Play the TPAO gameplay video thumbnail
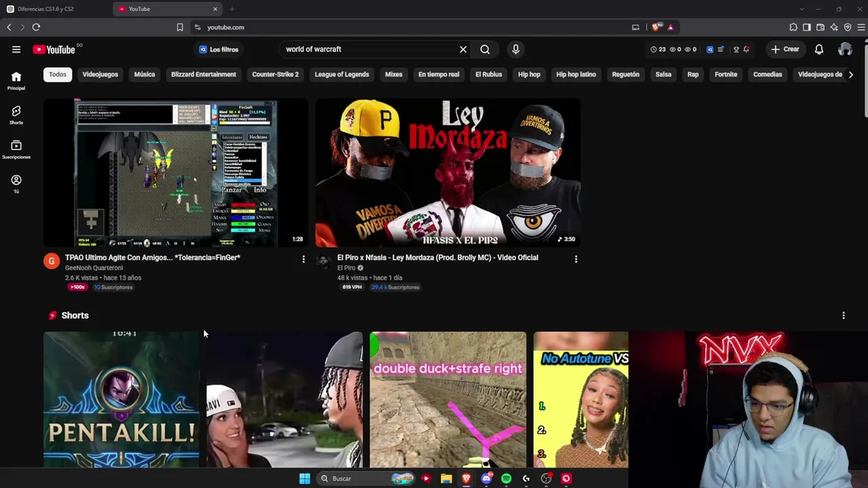868x488 pixels. coord(176,173)
